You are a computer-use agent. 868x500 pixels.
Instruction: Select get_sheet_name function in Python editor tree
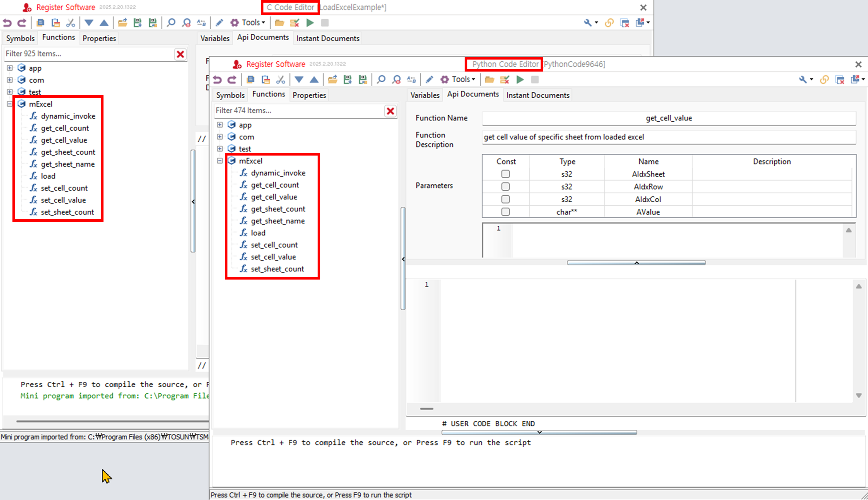coord(278,221)
